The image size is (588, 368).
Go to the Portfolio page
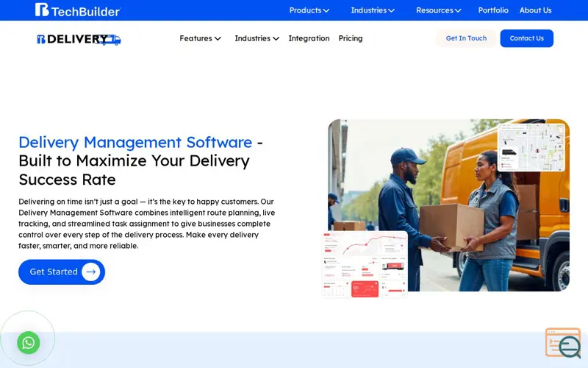click(493, 10)
